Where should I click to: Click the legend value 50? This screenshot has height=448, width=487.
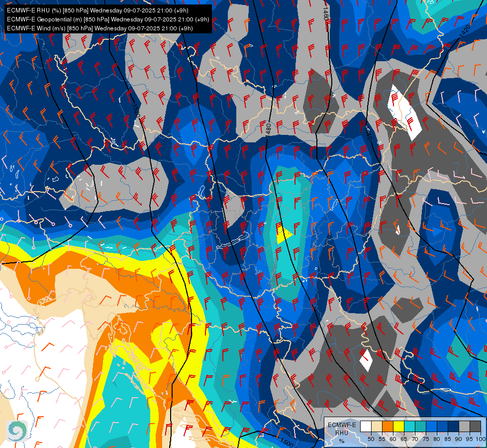pyautogui.click(x=371, y=439)
